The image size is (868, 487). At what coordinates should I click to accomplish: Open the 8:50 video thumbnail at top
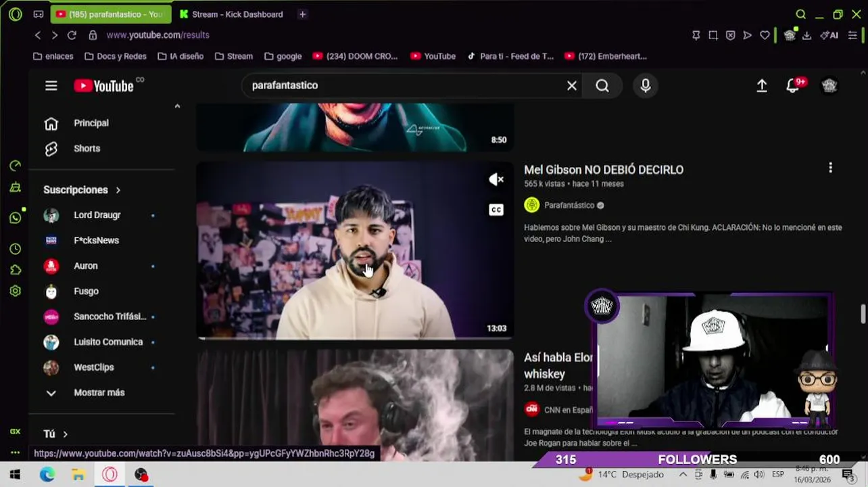tap(355, 127)
